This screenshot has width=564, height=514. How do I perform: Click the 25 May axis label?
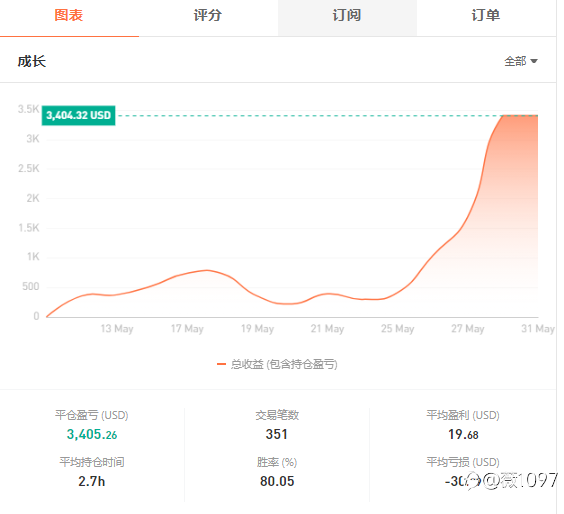(397, 328)
